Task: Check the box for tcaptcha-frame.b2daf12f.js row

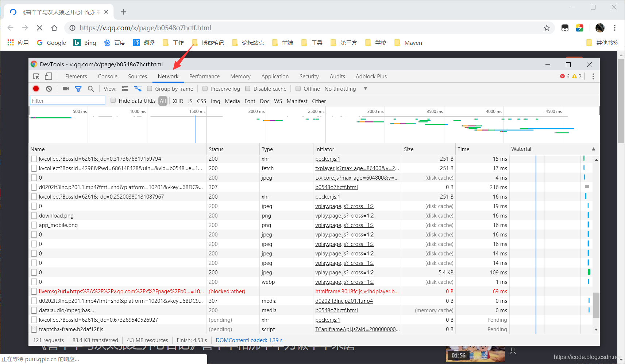Action: 34,329
